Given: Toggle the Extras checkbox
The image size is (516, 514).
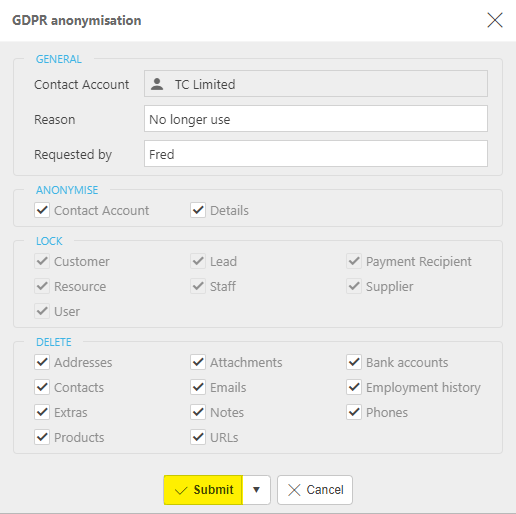Looking at the screenshot, I should 42,412.
